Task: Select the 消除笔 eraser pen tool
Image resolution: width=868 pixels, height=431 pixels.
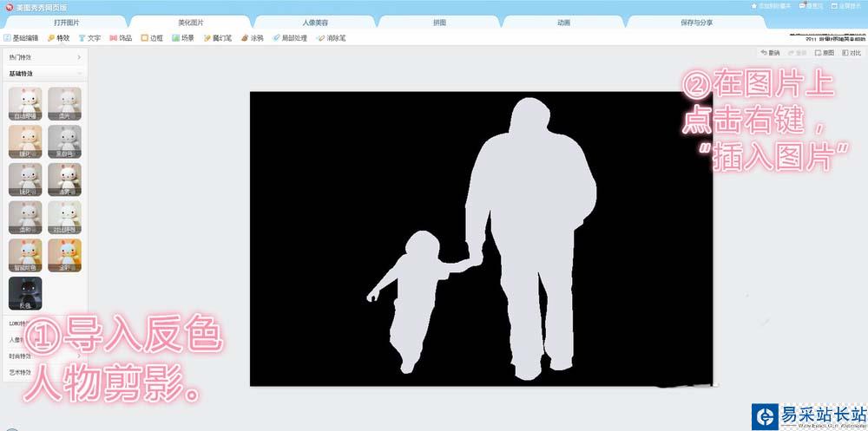Action: pos(331,38)
